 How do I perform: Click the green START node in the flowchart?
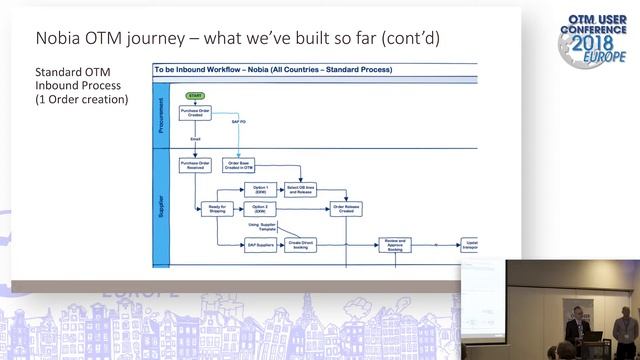click(195, 96)
